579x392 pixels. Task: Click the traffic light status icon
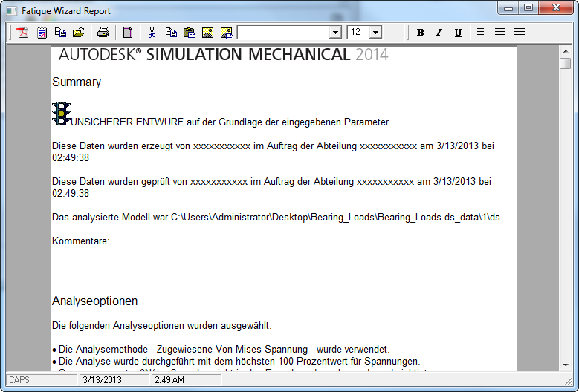point(61,114)
